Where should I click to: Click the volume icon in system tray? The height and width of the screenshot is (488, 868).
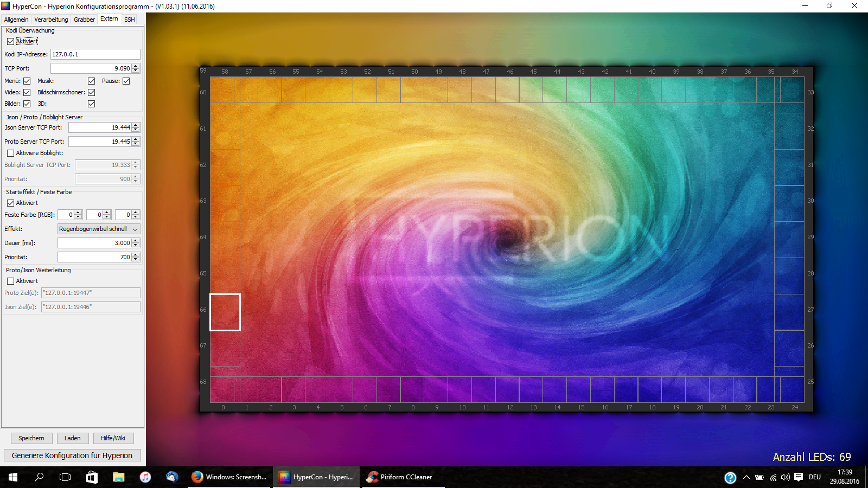pos(785,477)
